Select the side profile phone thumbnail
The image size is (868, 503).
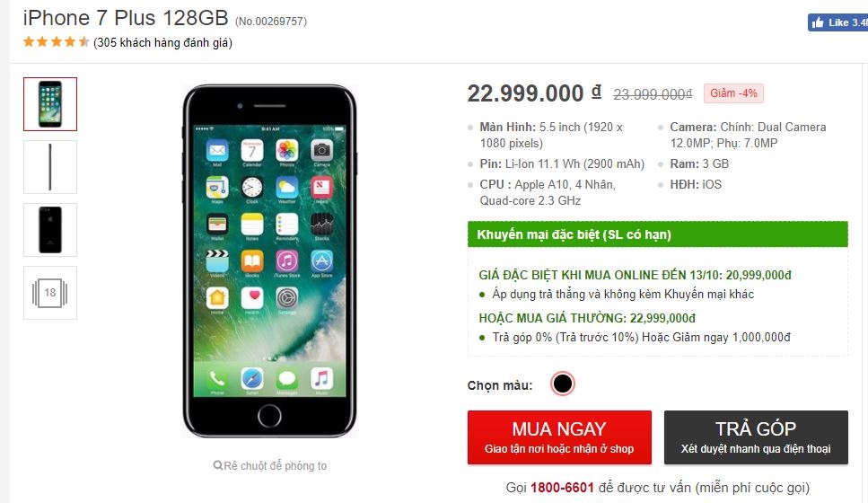pyautogui.click(x=50, y=167)
